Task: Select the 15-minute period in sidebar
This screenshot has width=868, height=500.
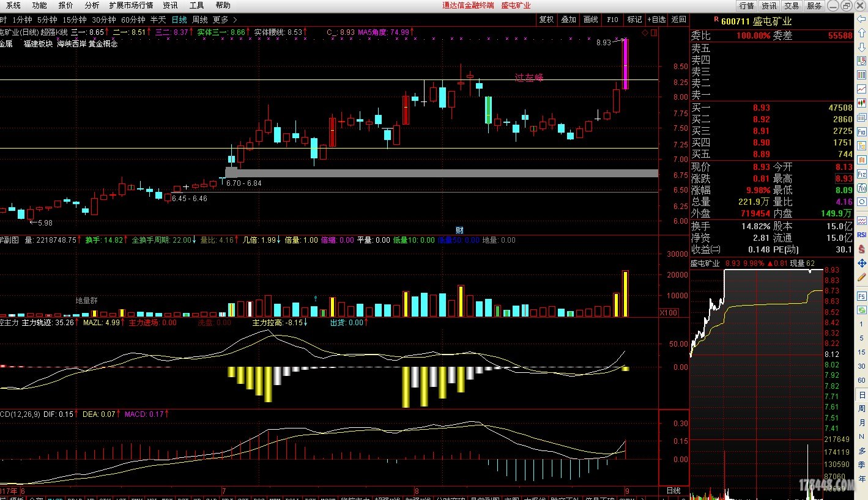Action: (x=862, y=353)
